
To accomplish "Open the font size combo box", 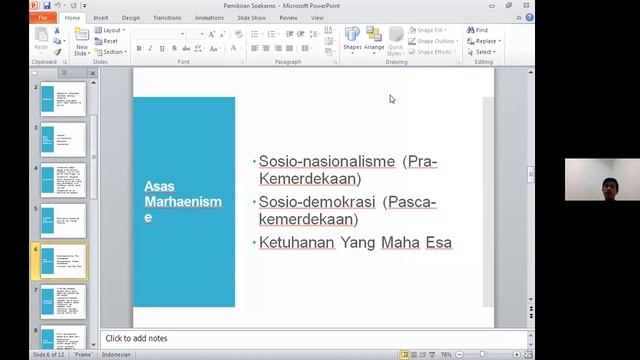I will pyautogui.click(x=196, y=34).
